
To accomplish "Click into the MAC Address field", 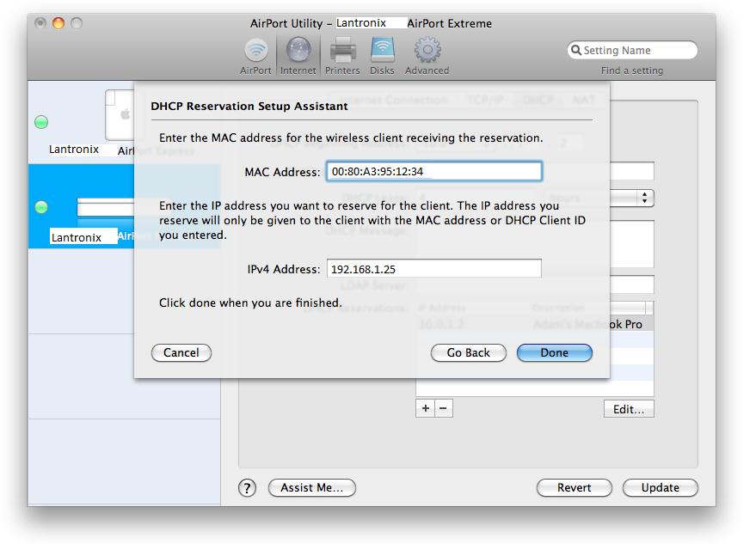I will coord(433,172).
